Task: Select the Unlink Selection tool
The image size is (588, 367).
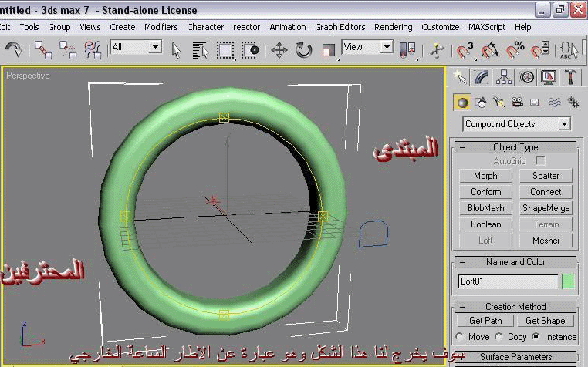Action: (x=67, y=49)
